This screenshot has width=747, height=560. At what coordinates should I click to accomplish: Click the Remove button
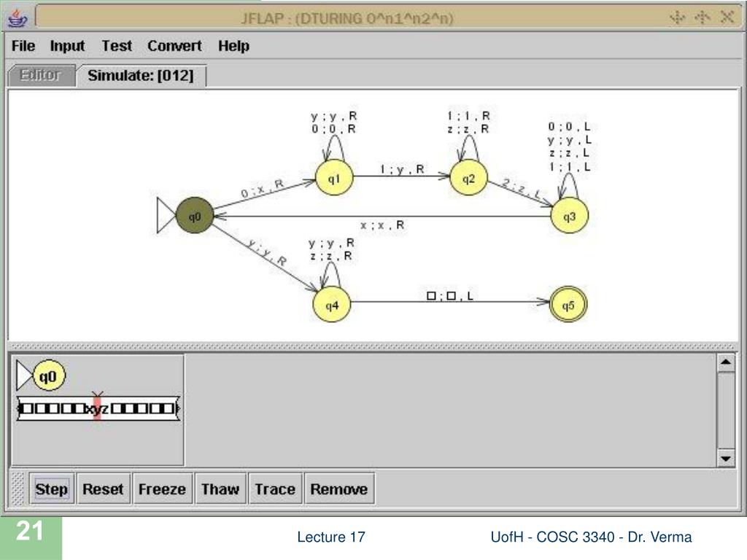(x=338, y=489)
